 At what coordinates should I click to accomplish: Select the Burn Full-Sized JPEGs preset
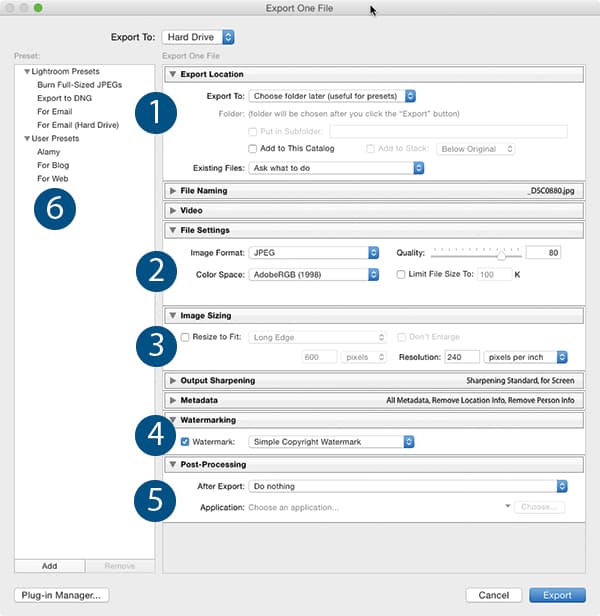80,86
